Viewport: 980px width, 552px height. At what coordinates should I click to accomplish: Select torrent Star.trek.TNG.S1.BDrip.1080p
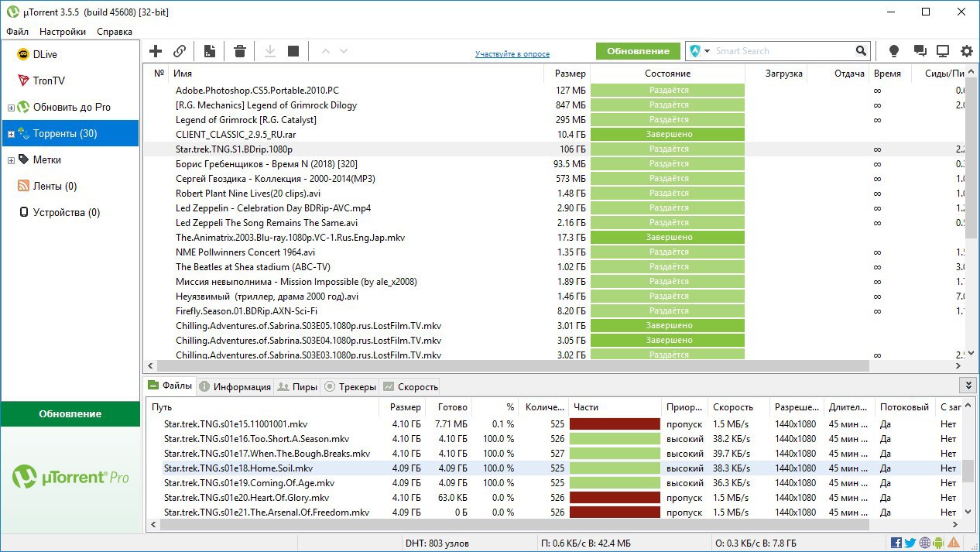tap(234, 149)
